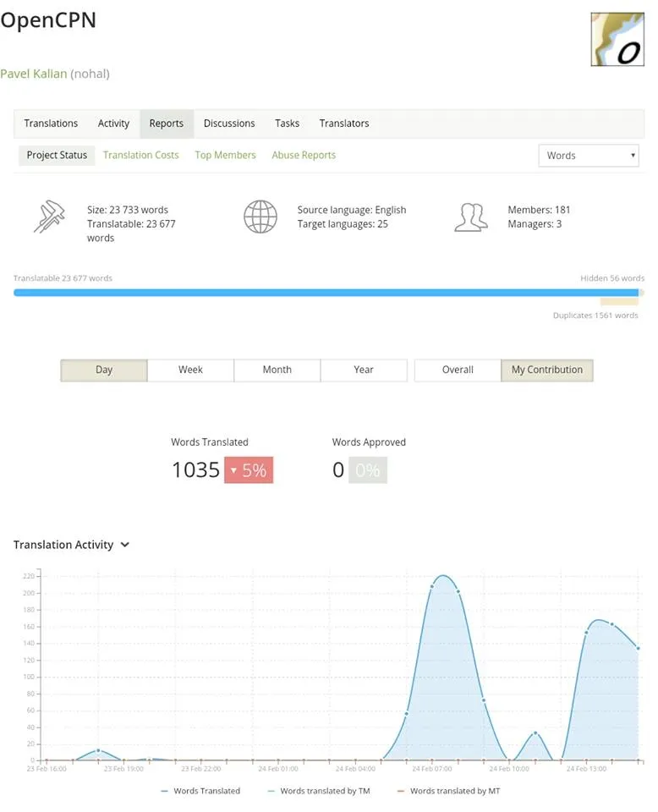The height and width of the screenshot is (812, 658).
Task: Click 'Managers: 3' text
Action: 535,223
